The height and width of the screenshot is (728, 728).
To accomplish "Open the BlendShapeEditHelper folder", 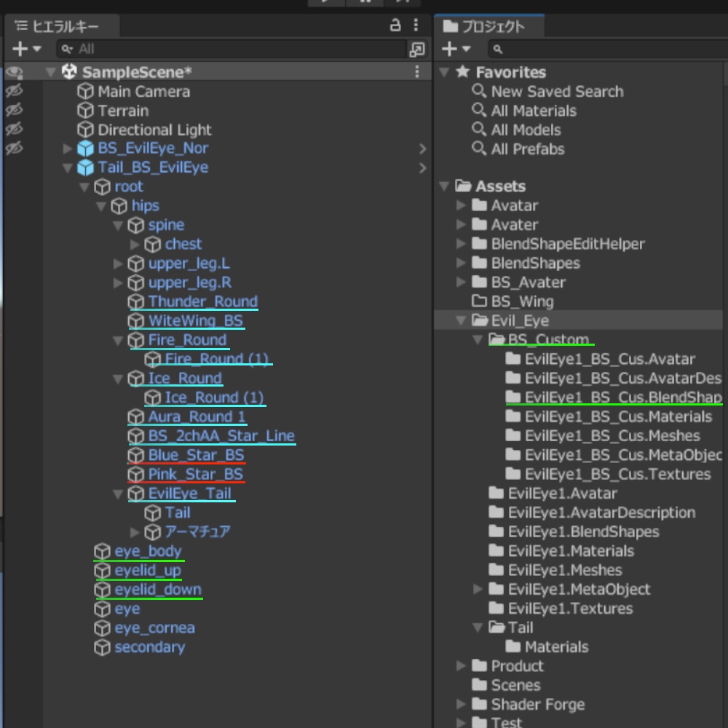I will pos(568,244).
